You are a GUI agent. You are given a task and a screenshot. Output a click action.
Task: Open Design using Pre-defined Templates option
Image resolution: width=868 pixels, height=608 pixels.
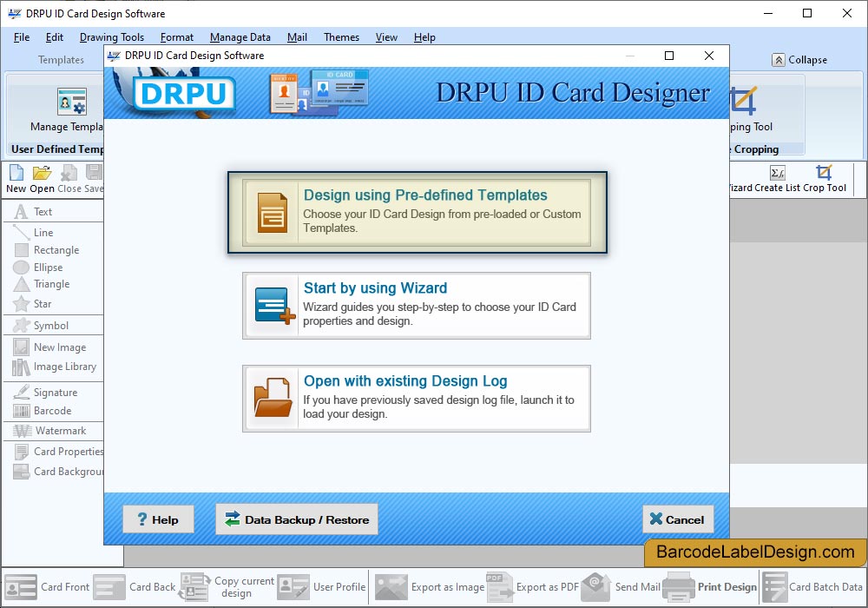tap(417, 212)
